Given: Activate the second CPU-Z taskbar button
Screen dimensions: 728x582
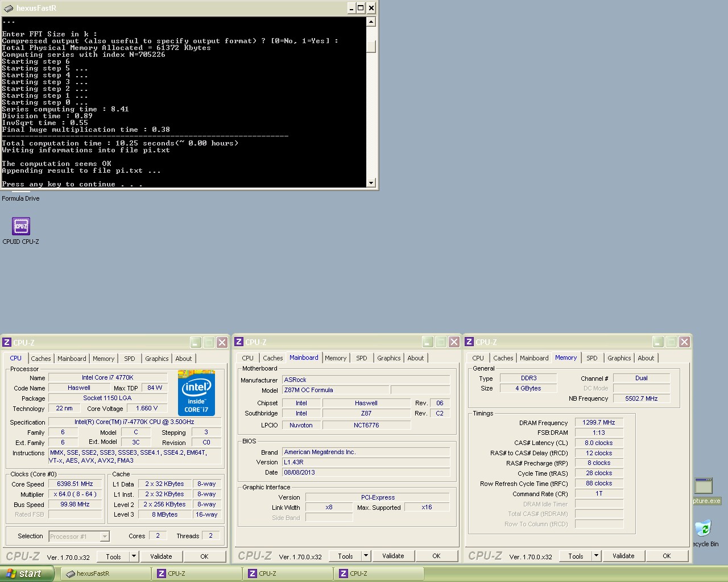Looking at the screenshot, I should [287, 573].
